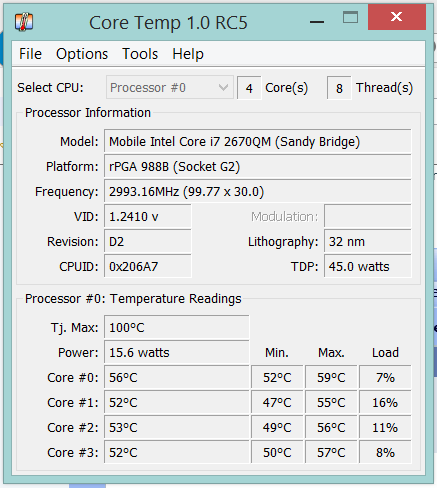Click Core #1 maximum temperature 55°C
437x488 pixels.
click(331, 403)
